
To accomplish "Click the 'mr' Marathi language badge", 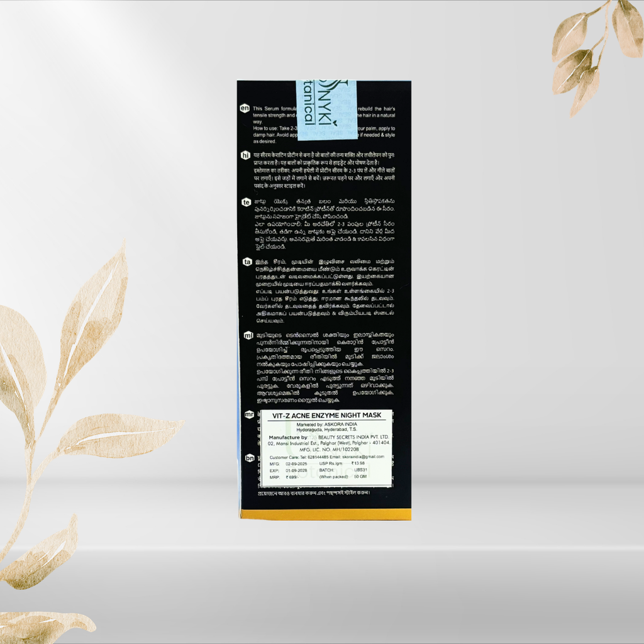I will pyautogui.click(x=249, y=414).
